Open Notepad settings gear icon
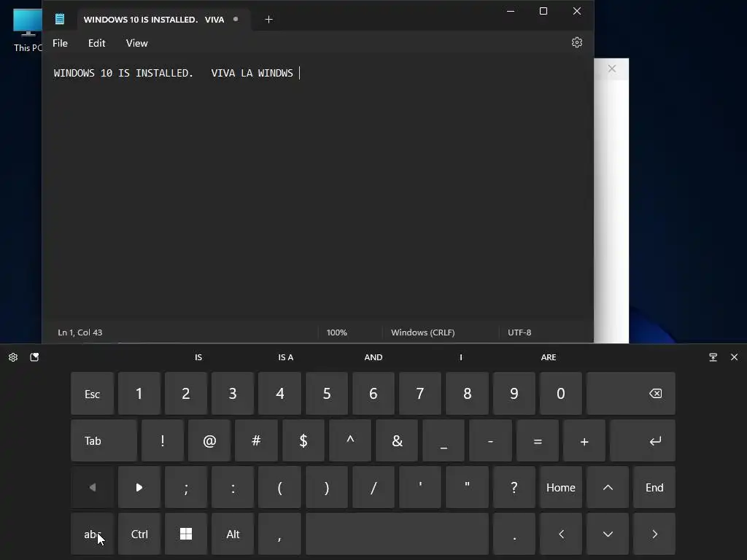This screenshot has width=747, height=560. coord(576,42)
